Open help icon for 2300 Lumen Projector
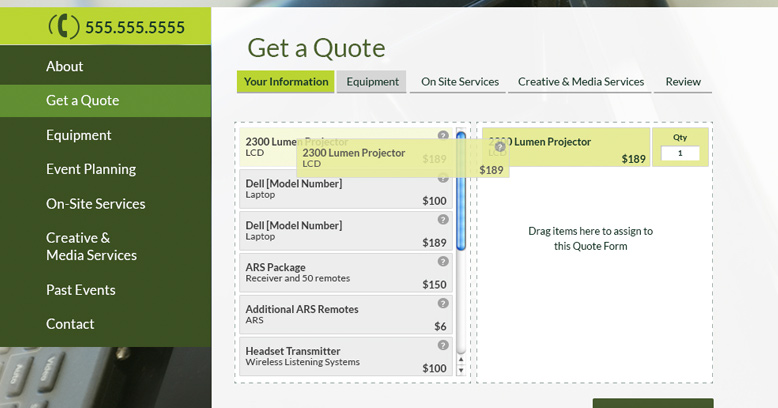 443,135
